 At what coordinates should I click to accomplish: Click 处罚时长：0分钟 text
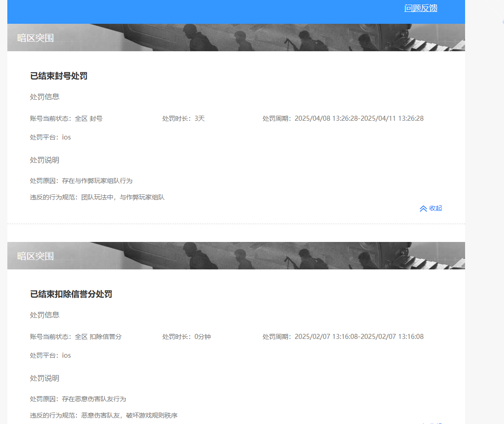coord(186,337)
